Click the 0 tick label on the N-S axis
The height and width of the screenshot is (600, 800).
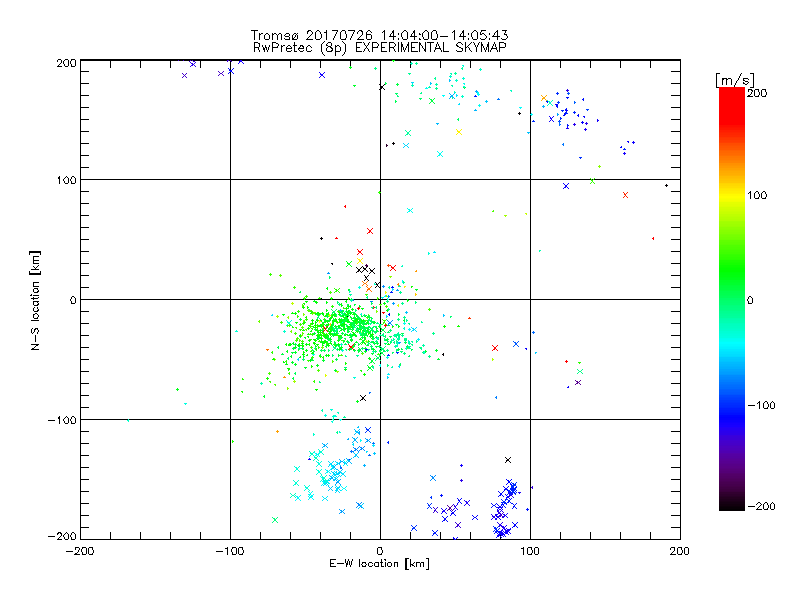click(73, 300)
